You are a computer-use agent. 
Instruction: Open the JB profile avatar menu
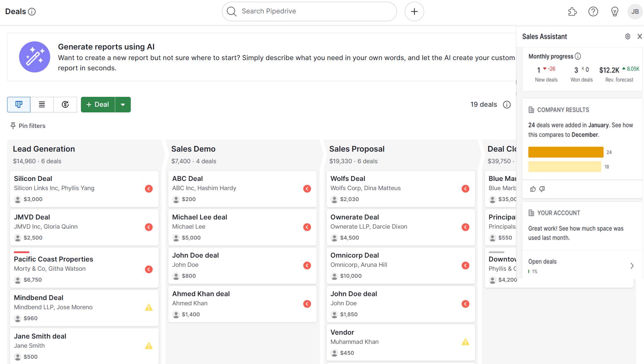pos(635,11)
